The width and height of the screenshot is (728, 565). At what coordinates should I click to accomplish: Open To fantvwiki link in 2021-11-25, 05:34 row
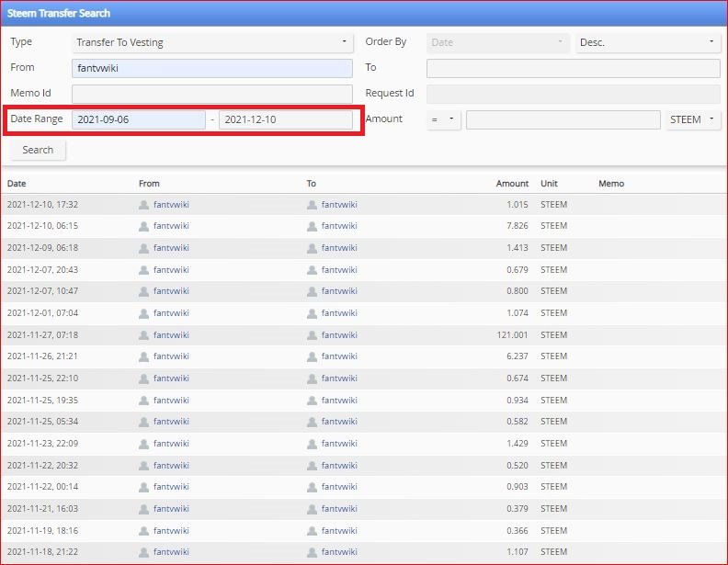pos(339,422)
